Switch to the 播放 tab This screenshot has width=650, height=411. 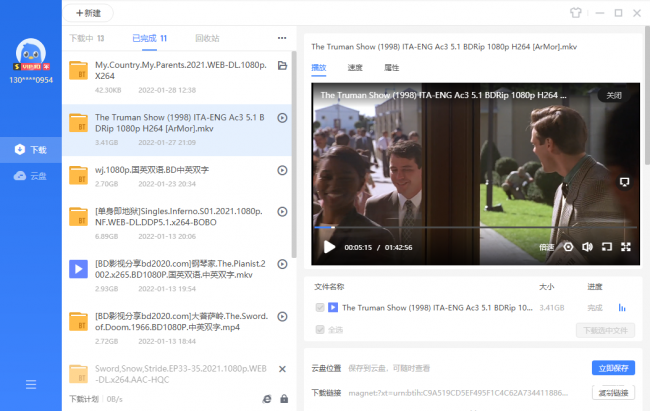click(x=319, y=68)
